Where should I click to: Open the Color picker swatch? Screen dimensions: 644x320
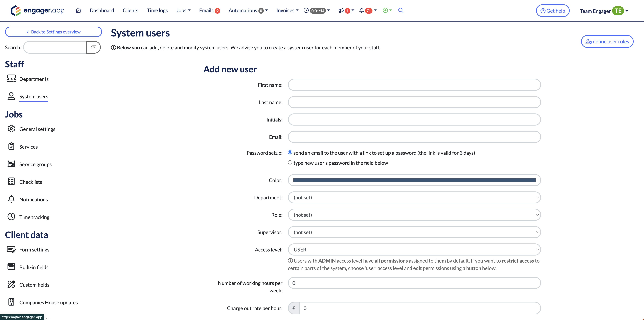[x=414, y=180]
